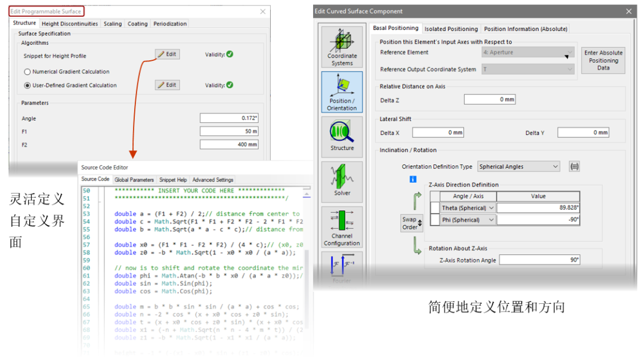
Task: Open the Advanced Settings tab
Action: tap(213, 180)
